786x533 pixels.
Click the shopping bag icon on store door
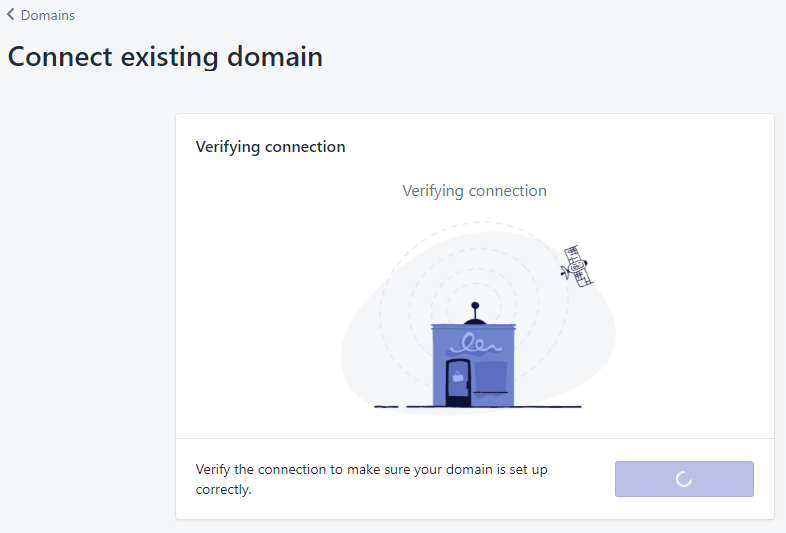tap(458, 376)
